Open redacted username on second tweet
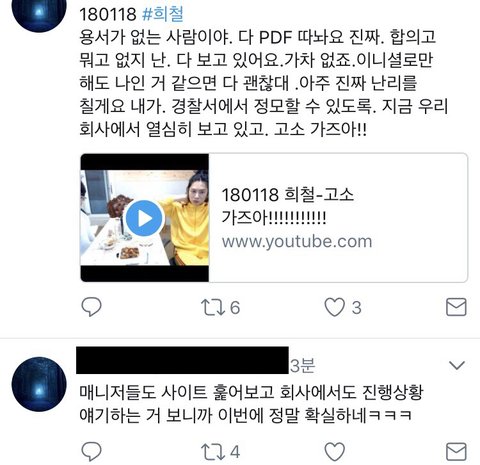The image size is (480, 465). click(x=182, y=360)
